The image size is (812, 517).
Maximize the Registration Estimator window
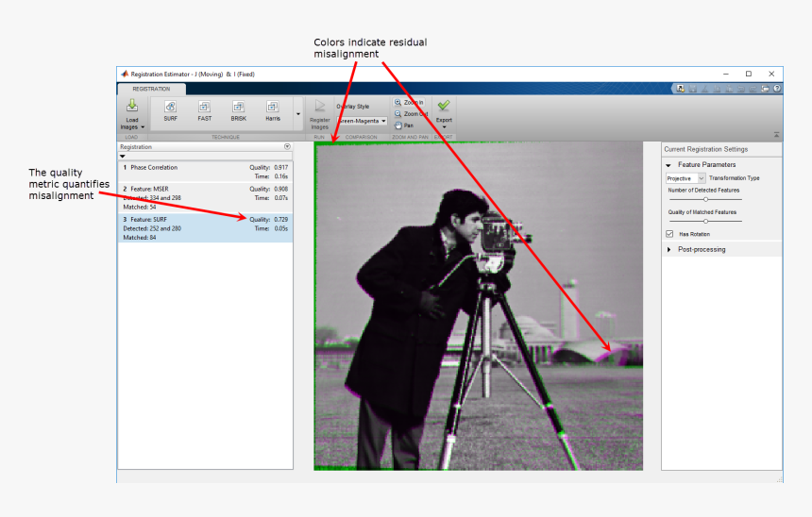[749, 74]
